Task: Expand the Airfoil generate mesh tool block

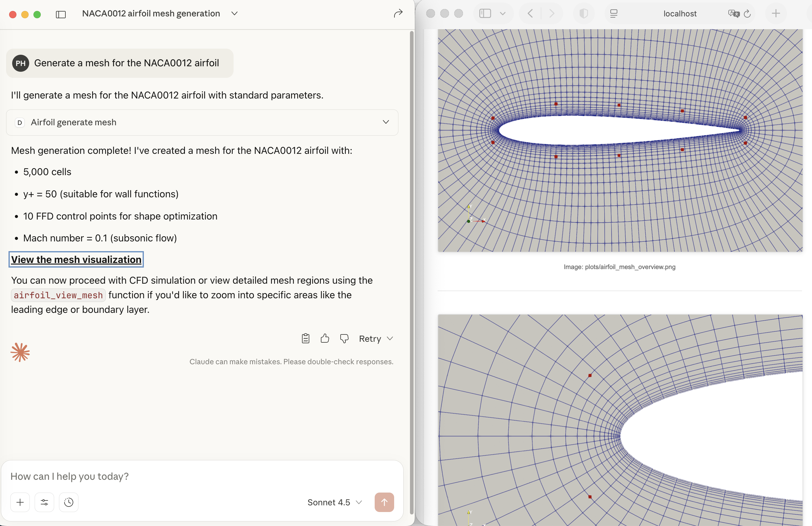Action: [x=386, y=122]
